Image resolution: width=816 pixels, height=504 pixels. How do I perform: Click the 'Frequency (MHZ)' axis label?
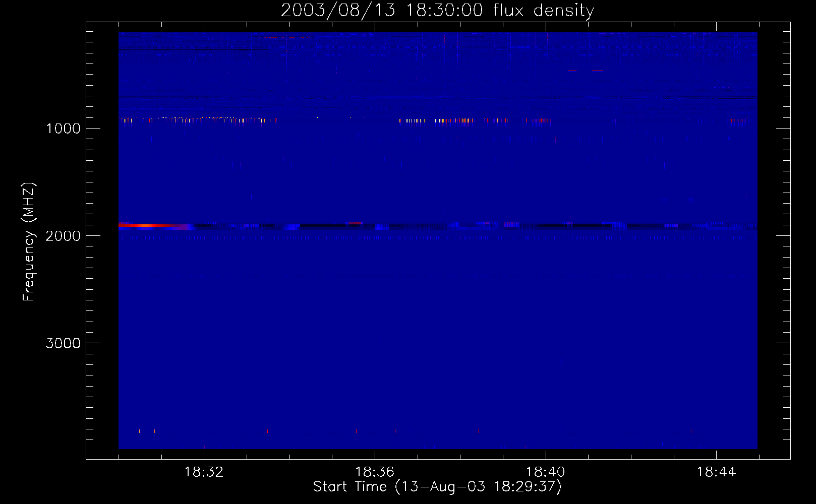[29, 242]
